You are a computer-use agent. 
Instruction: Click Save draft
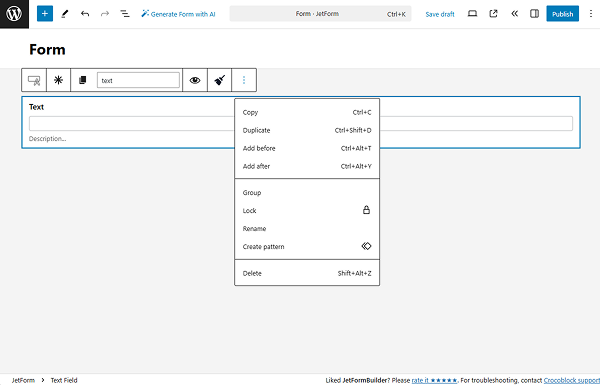(440, 14)
